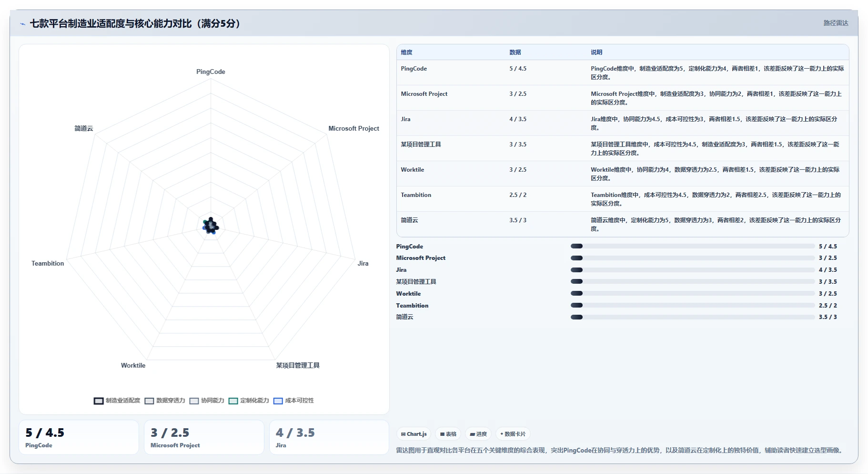Image resolution: width=868 pixels, height=474 pixels.
Task: Toggle the 成本可控性 legend swatch
Action: 278,401
